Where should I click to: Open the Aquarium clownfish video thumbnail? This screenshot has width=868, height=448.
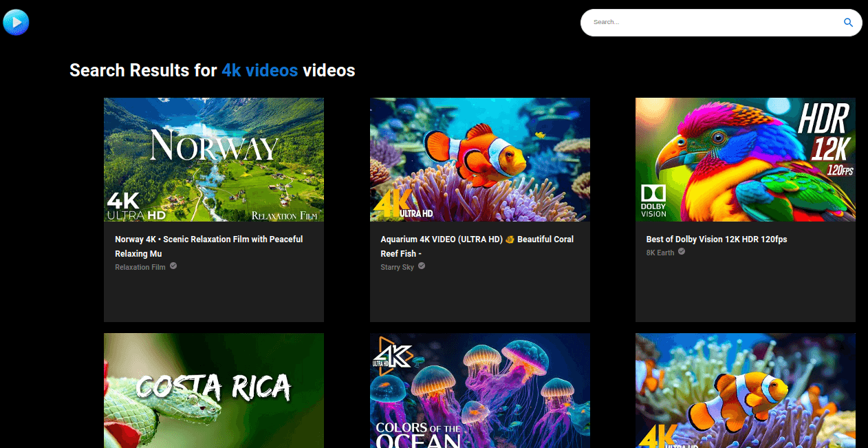click(479, 160)
